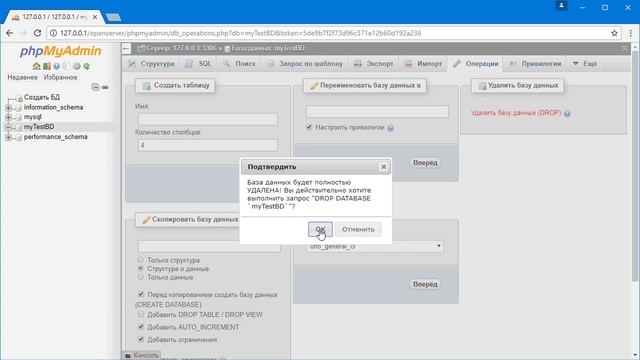Open the Избранное favorites tab
640x360 pixels.
pos(60,77)
